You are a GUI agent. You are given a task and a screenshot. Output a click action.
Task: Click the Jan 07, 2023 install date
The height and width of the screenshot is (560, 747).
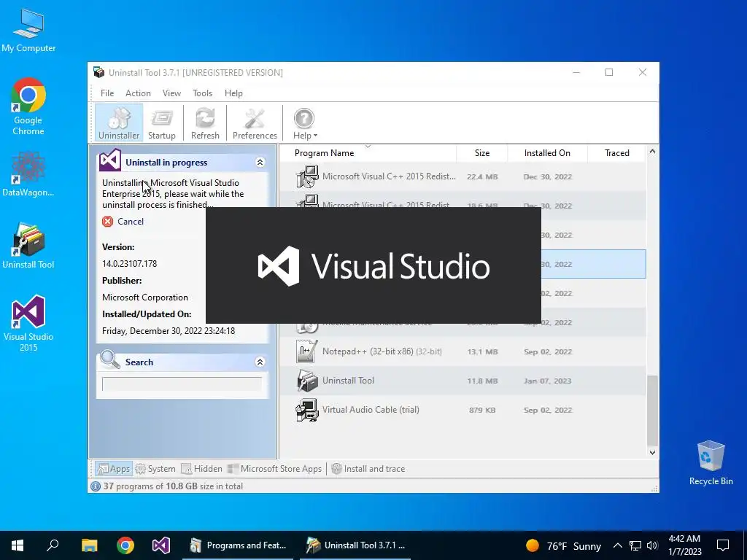547,381
